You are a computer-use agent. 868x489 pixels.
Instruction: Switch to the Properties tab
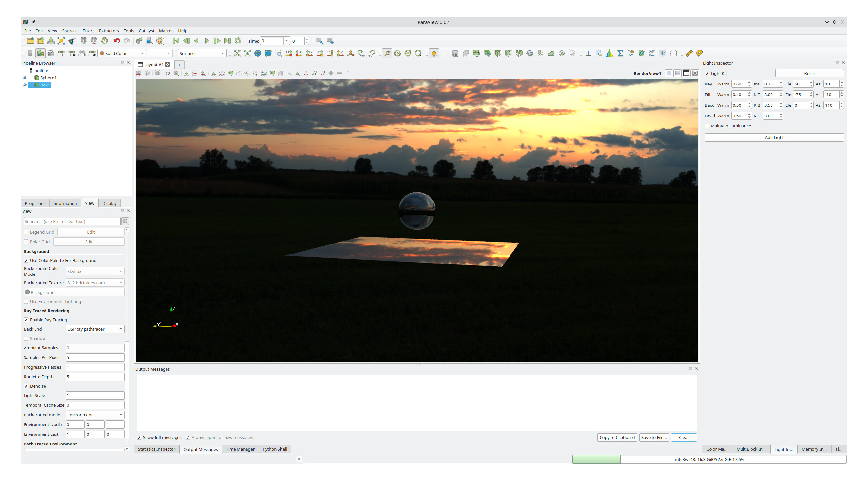tap(35, 203)
